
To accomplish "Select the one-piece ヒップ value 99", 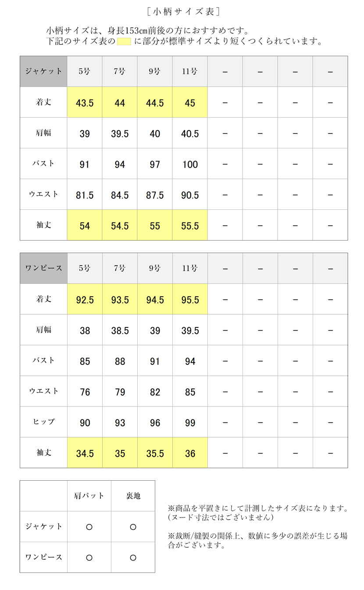I will click(x=190, y=423).
